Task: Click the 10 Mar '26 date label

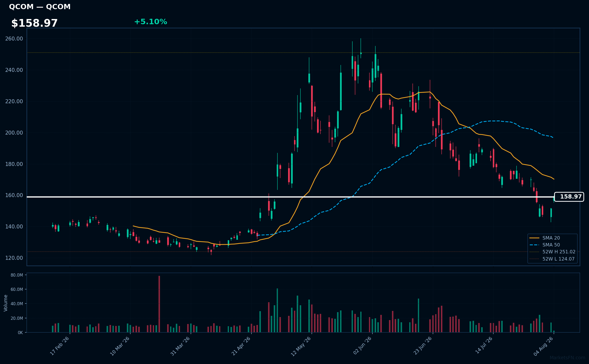Action: click(120, 346)
